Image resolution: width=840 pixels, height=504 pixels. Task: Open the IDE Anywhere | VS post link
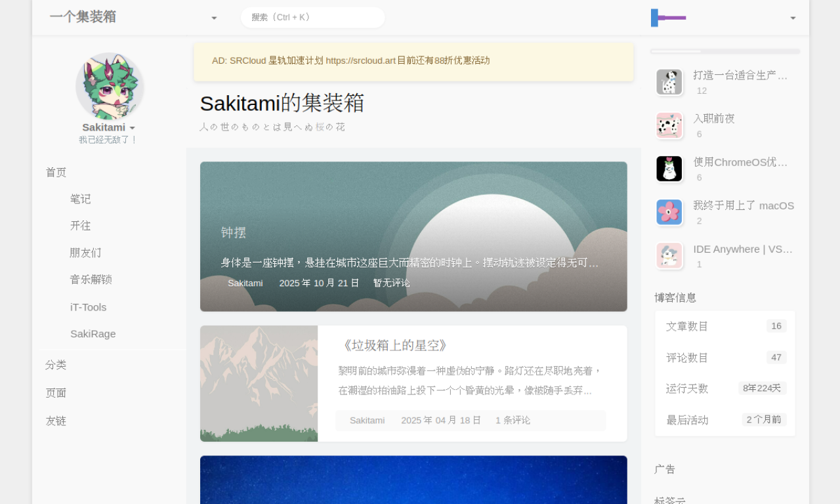coord(743,249)
